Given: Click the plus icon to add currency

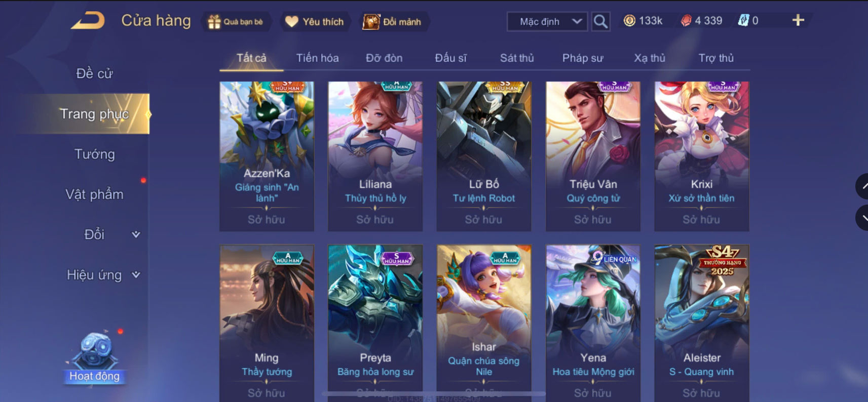Looking at the screenshot, I should tap(798, 20).
